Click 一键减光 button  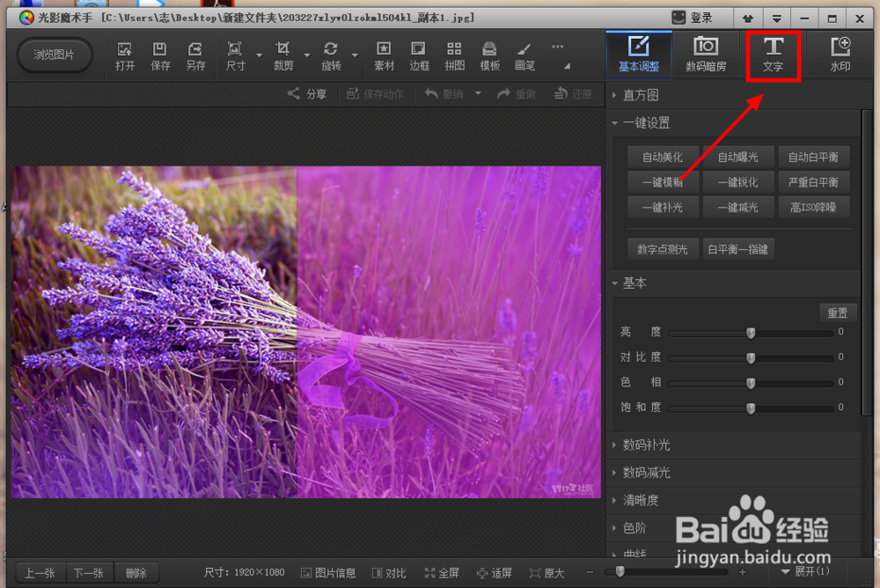pos(738,208)
